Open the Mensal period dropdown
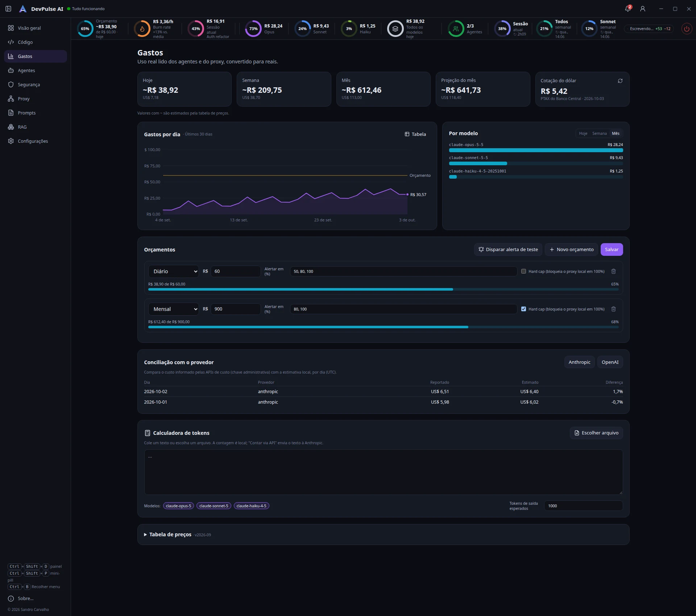The image size is (696, 616). (x=174, y=309)
